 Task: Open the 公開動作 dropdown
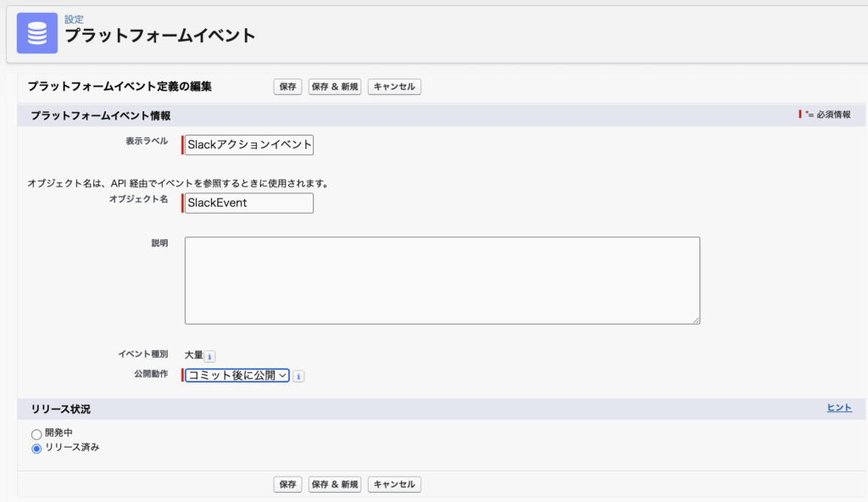click(237, 376)
